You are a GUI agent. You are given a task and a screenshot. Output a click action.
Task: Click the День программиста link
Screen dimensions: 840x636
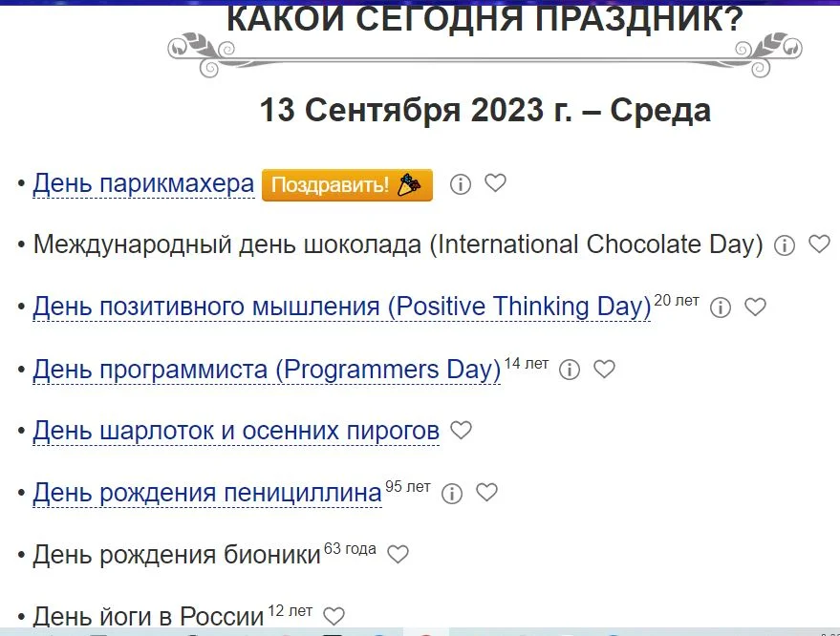[x=267, y=369]
